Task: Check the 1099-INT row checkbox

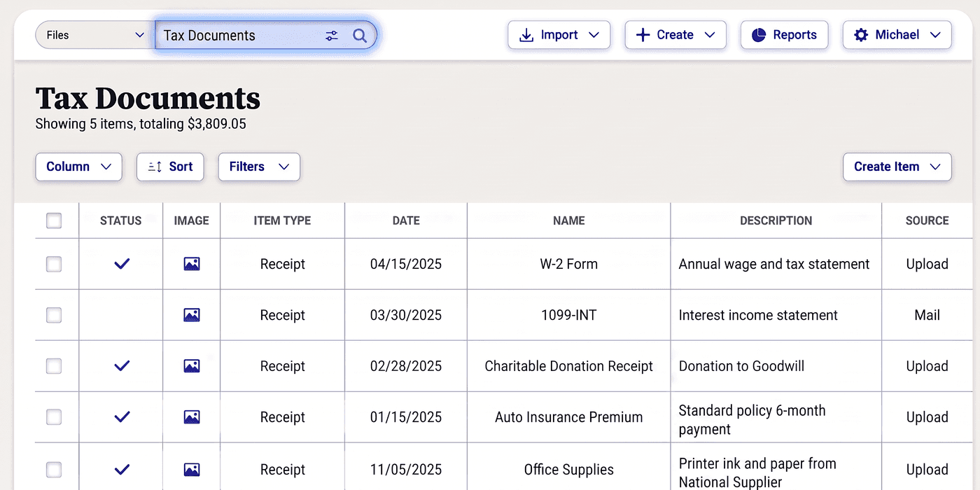Action: pyautogui.click(x=54, y=315)
